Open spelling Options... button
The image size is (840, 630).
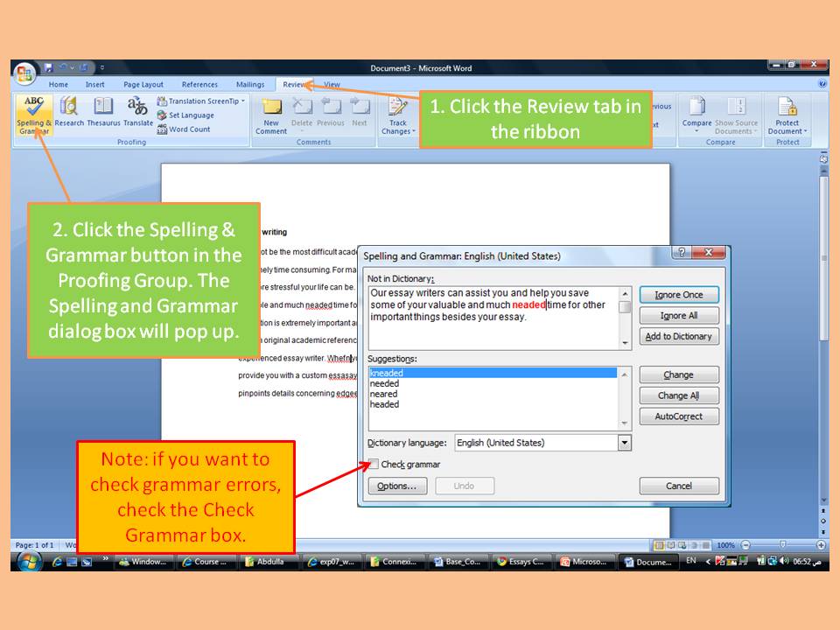[397, 486]
